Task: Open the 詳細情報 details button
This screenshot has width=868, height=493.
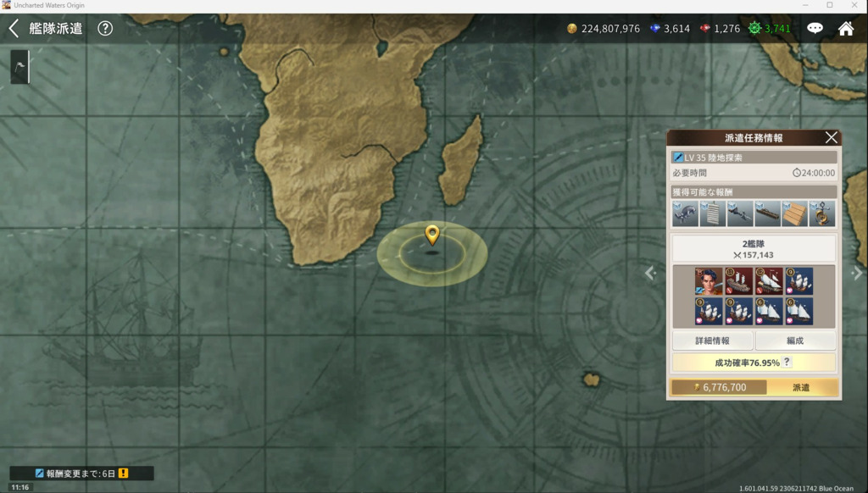Action: pyautogui.click(x=712, y=341)
